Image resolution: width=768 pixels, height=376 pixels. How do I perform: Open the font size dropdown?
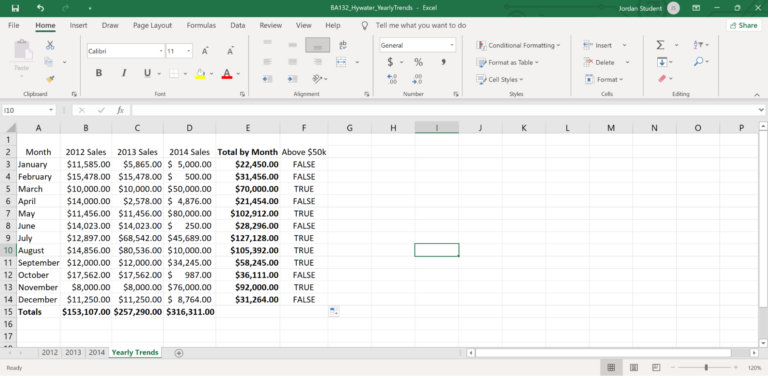[189, 51]
